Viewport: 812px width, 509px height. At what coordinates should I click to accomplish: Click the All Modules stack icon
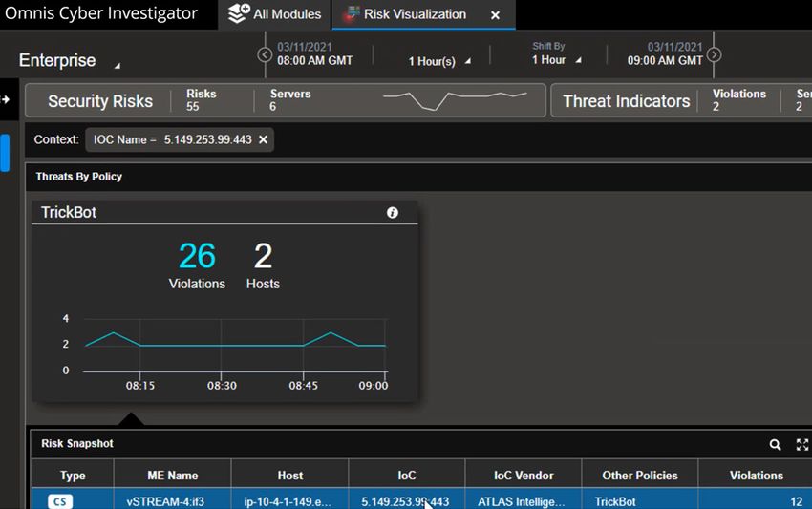[x=238, y=13]
